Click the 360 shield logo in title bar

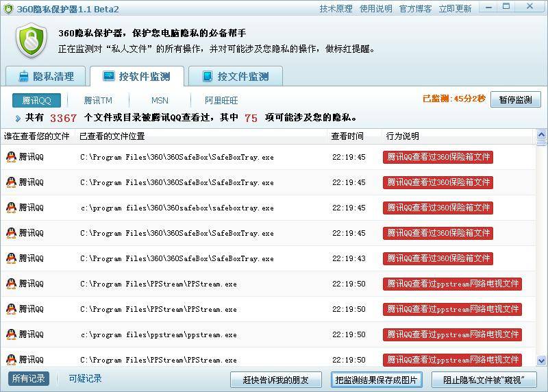[x=8, y=9]
